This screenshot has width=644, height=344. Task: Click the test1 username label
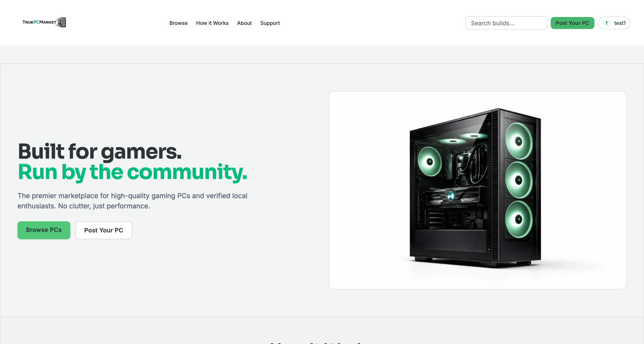620,23
